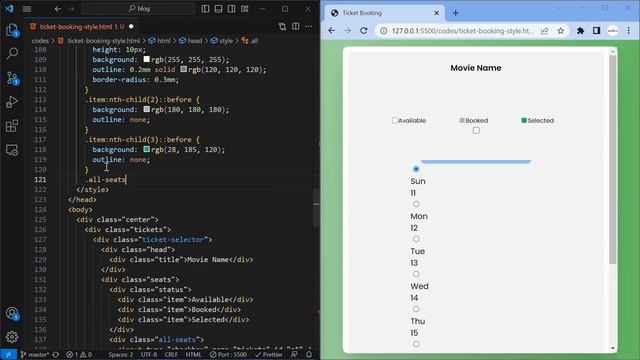Open the Run and Debug view
The height and width of the screenshot is (360, 640).
[x=12, y=102]
